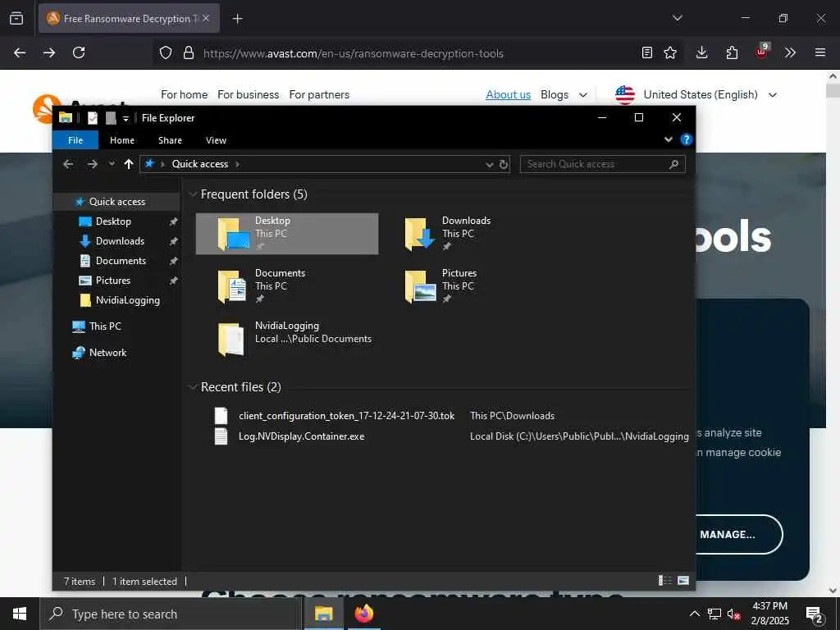
Task: Click the Firefox forward arrow button
Action: click(x=49, y=52)
